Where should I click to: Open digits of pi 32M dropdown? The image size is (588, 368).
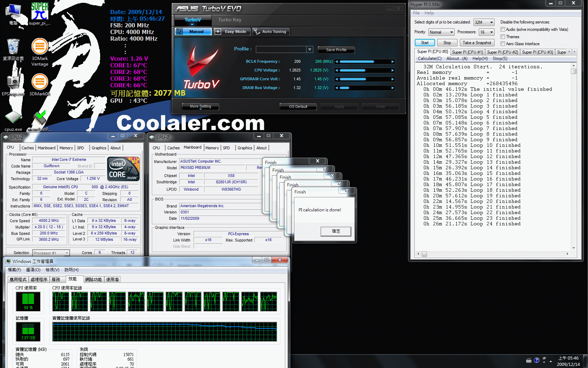[484, 22]
